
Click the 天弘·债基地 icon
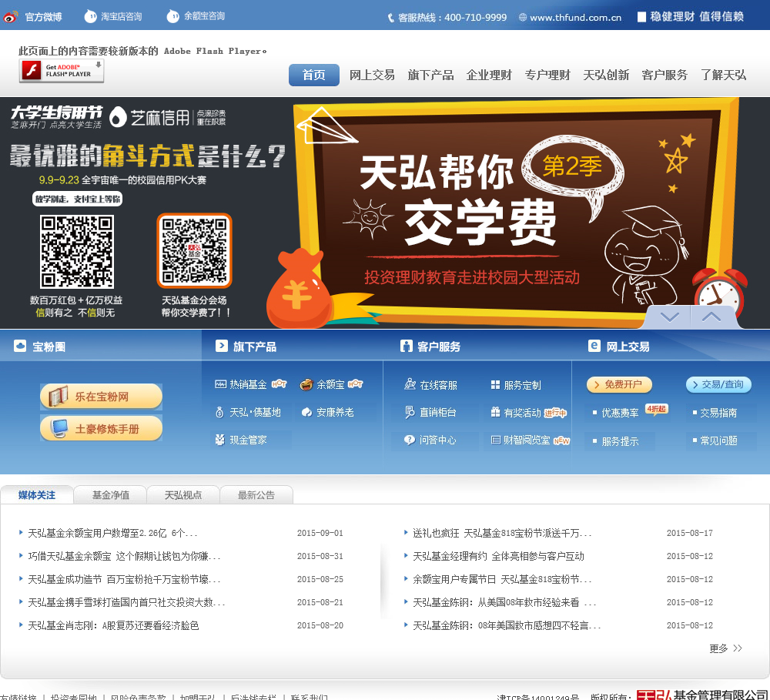click(x=219, y=412)
